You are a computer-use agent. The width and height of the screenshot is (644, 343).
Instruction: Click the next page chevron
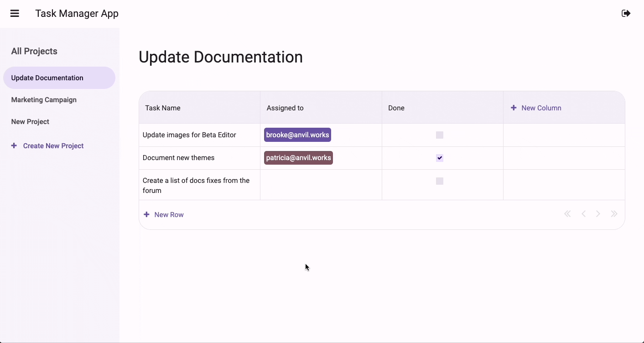[x=598, y=213]
